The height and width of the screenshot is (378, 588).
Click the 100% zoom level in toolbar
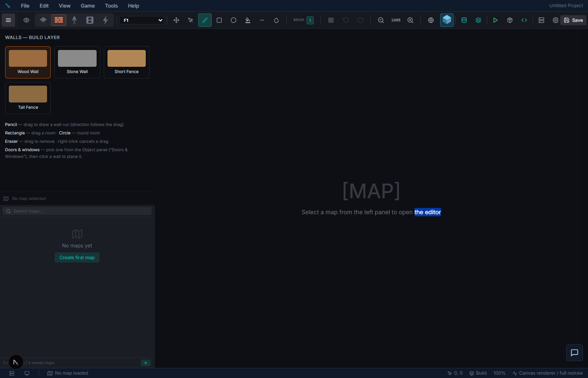point(396,20)
